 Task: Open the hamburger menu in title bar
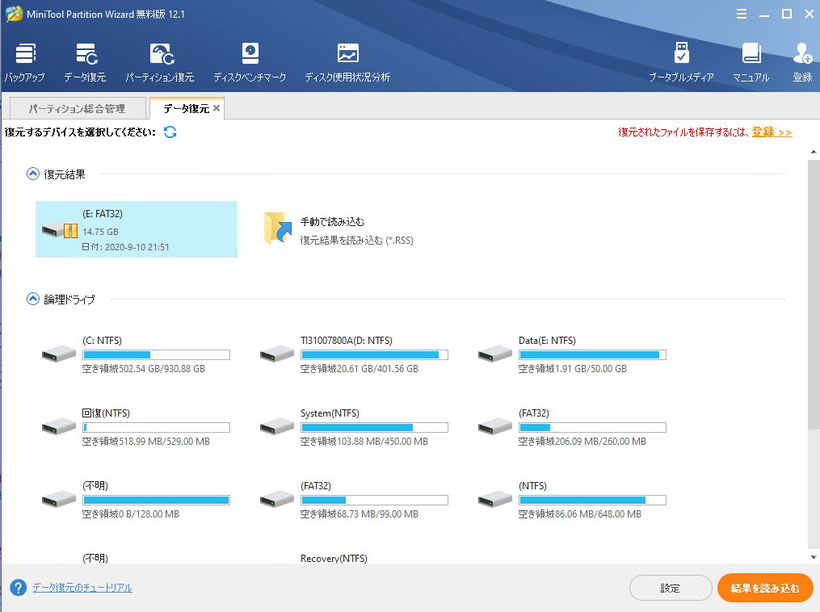pyautogui.click(x=742, y=14)
